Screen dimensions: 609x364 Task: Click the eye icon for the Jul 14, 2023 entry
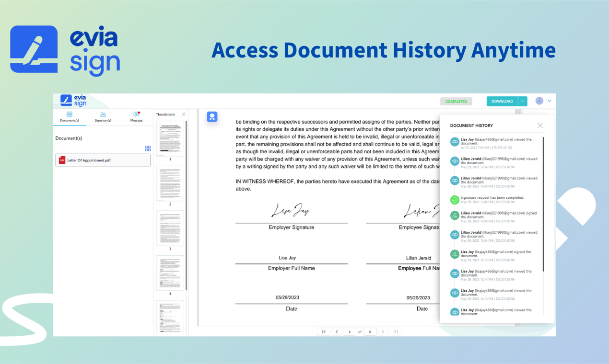[x=455, y=142]
